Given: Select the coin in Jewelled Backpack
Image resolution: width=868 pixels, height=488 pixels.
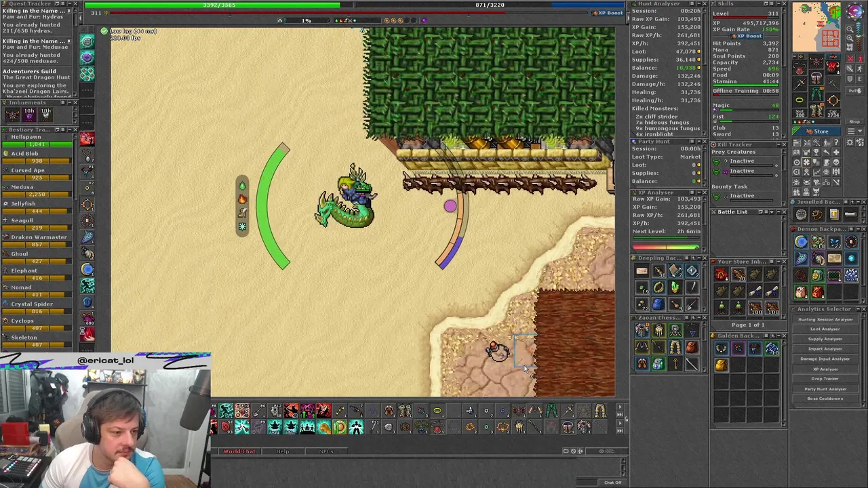Looking at the screenshot, I should pyautogui.click(x=802, y=215).
